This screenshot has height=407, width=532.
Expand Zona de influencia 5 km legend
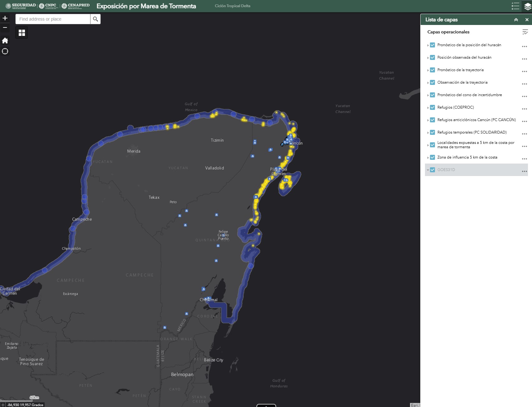(428, 158)
